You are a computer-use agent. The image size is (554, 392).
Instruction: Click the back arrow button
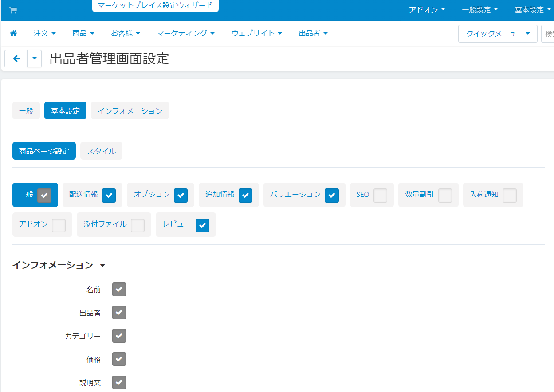16,59
